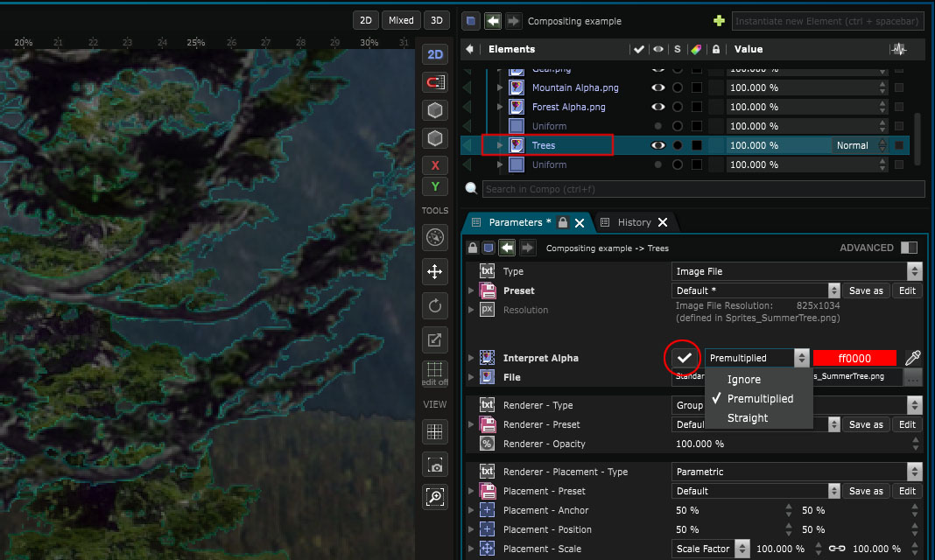Click the waveform icon in Elements header
This screenshot has height=560, width=935.
pos(898,49)
